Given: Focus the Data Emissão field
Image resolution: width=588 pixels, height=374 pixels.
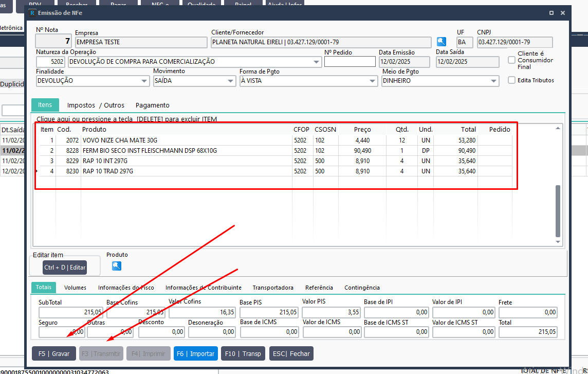Looking at the screenshot, I should click(x=404, y=62).
